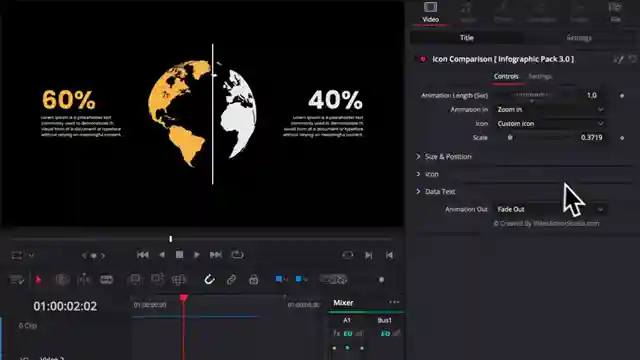This screenshot has width=640, height=360.
Task: Start forward playback in the viewer
Action: 197,255
